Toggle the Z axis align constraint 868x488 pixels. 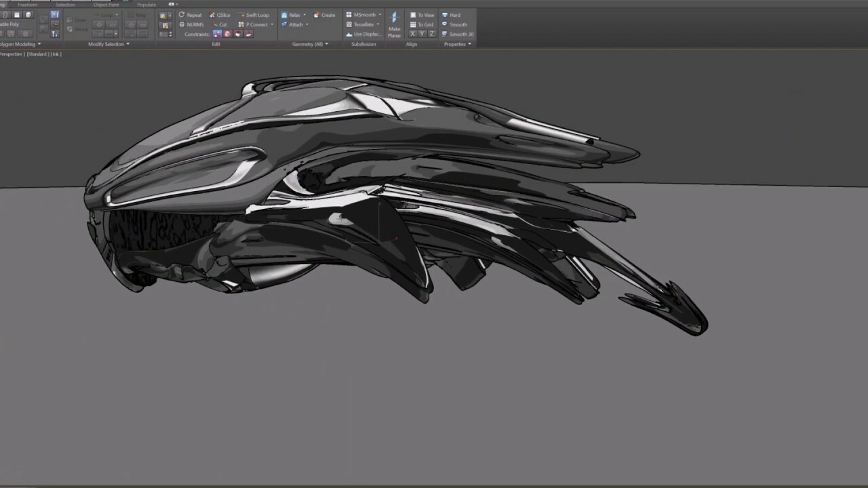432,34
